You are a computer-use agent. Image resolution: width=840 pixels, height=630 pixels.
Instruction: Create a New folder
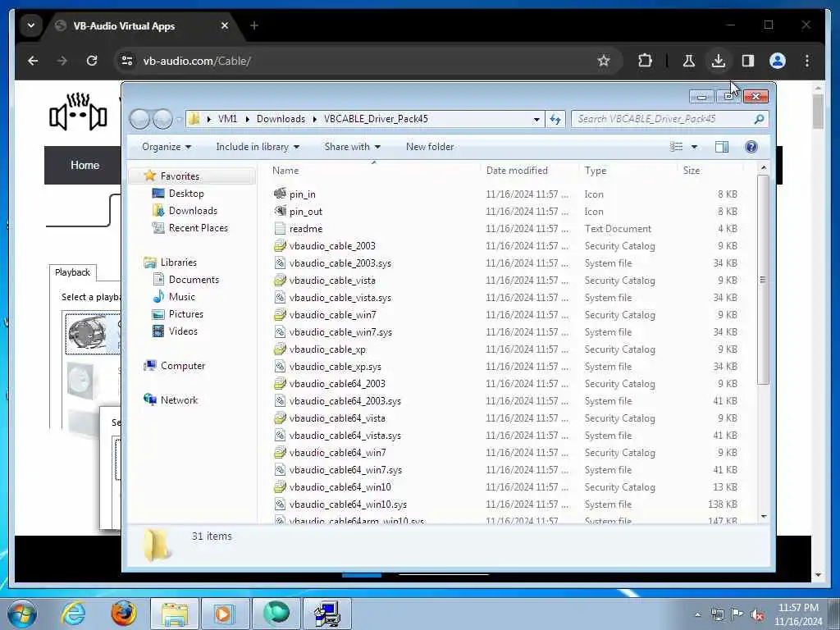click(430, 147)
